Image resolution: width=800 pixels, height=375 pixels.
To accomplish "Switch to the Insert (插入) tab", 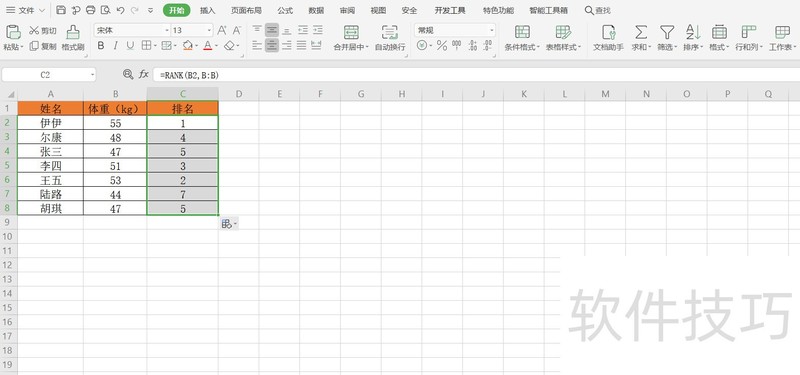I will [x=208, y=10].
